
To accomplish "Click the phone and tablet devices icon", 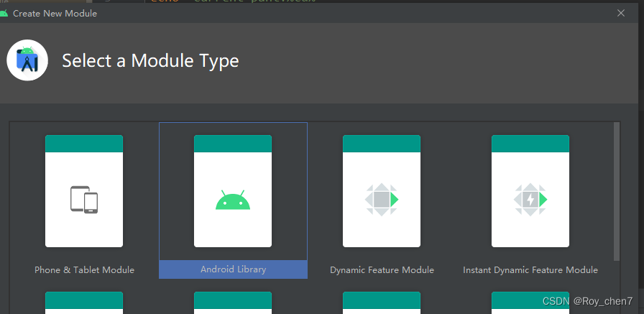I will [x=84, y=200].
